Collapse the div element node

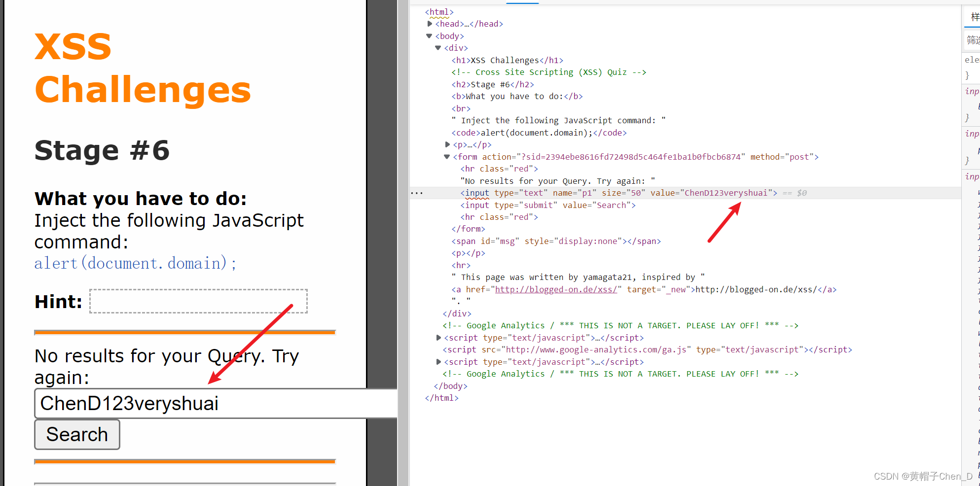(x=438, y=48)
